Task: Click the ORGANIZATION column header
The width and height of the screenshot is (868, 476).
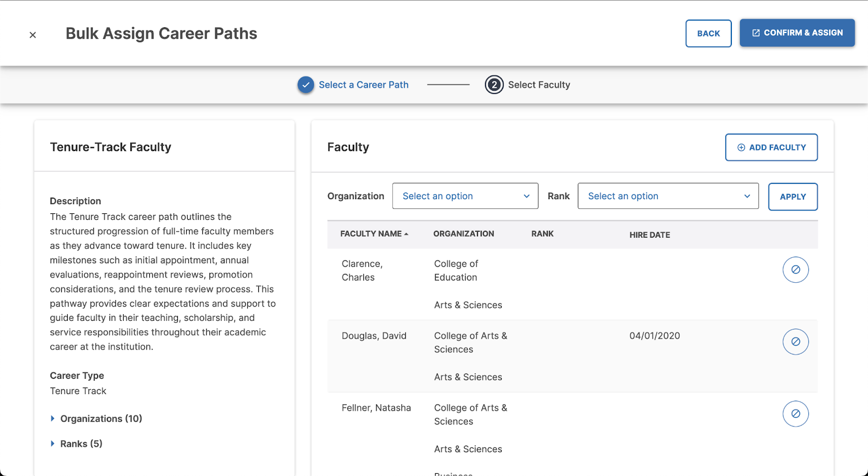Action: [x=464, y=234]
